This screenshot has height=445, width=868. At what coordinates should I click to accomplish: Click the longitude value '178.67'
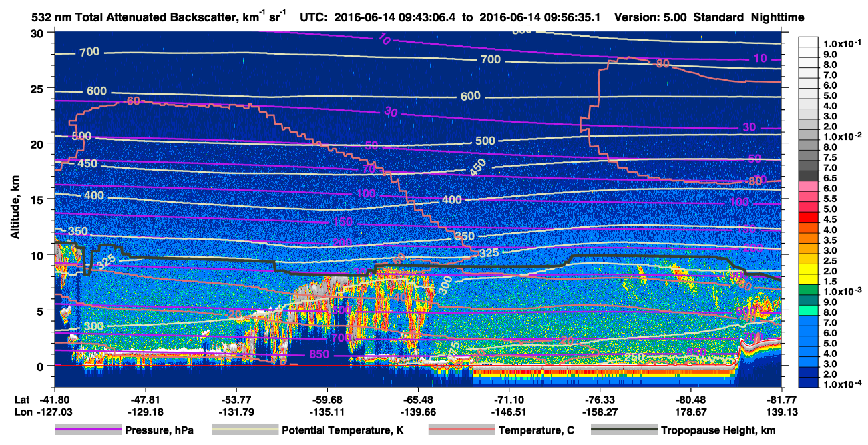tap(691, 412)
